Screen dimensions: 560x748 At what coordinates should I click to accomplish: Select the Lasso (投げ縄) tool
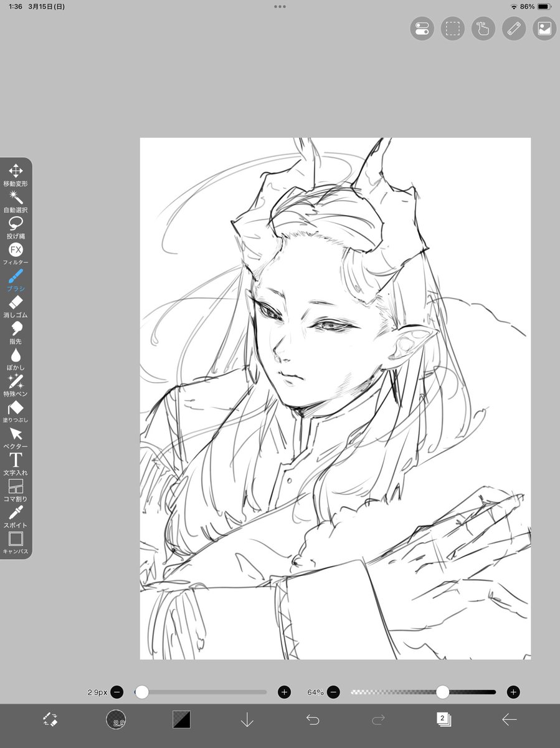pos(16,228)
